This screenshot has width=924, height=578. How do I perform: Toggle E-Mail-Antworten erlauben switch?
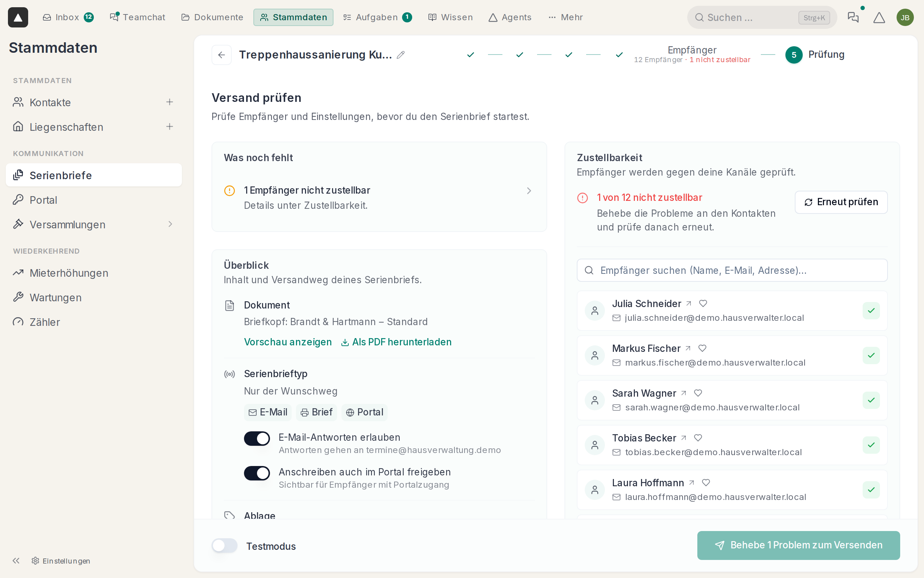(x=257, y=439)
